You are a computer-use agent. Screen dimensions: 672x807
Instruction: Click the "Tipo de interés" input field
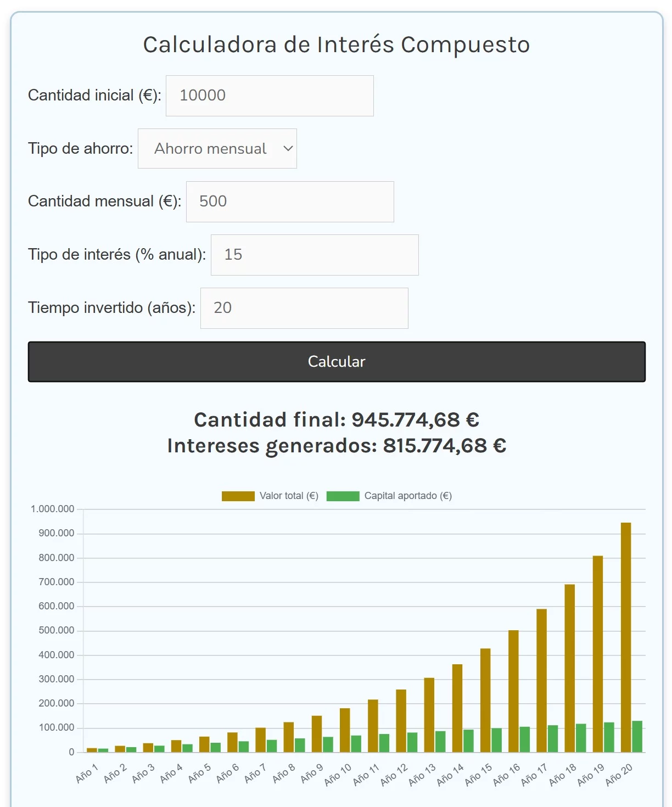314,254
